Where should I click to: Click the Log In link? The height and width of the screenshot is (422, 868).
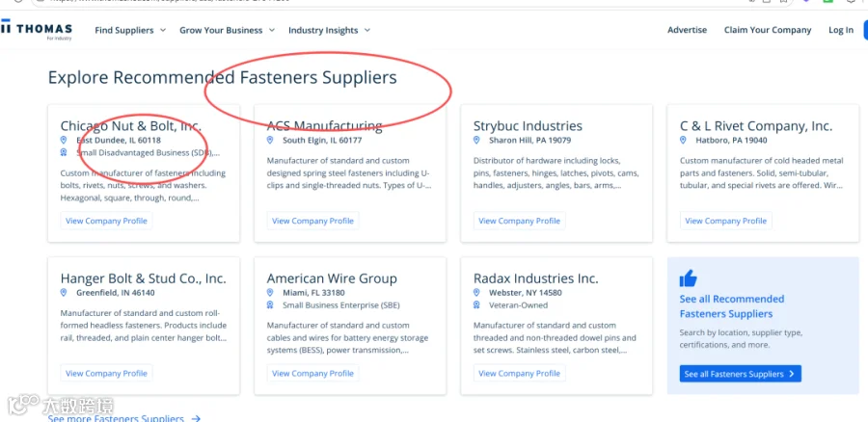(841, 31)
